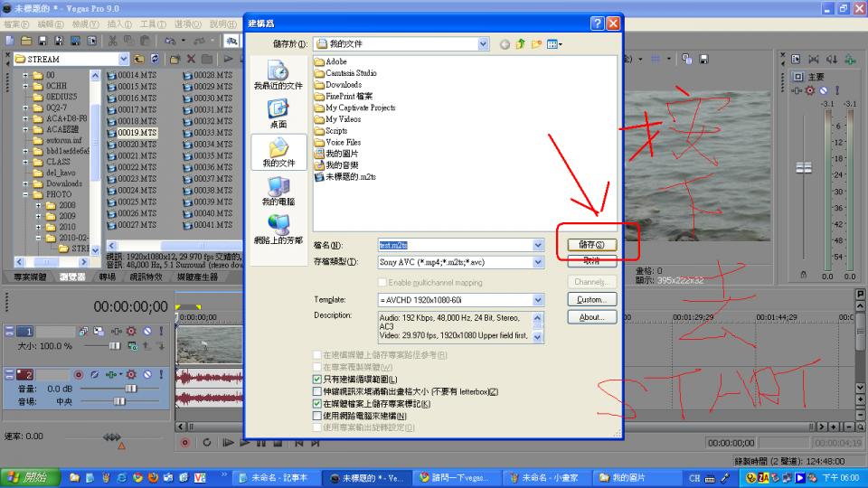Viewport: 868px width, 488px height.
Task: Expand the Downloads folder node in tree
Action: (x=25, y=183)
